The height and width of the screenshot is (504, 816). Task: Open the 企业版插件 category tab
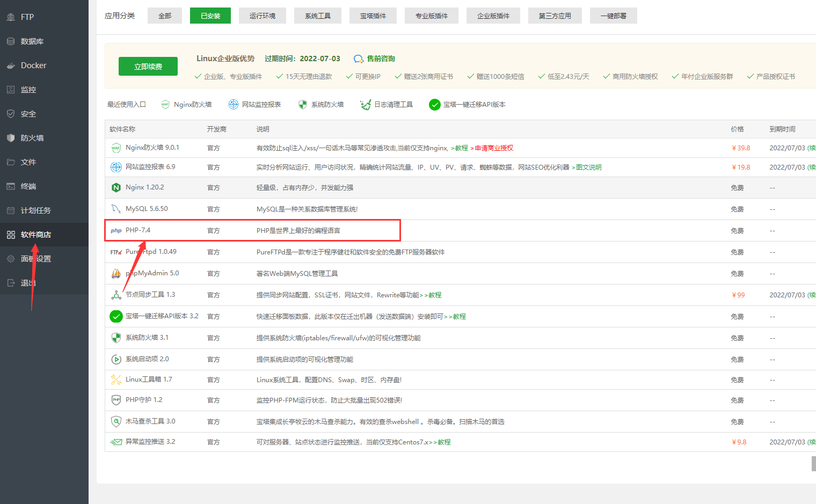493,16
